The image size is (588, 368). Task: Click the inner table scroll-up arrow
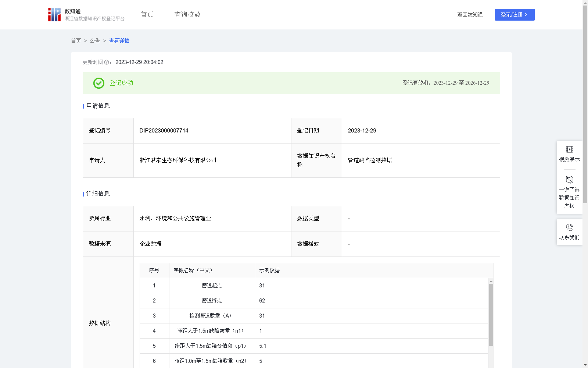[491, 281]
